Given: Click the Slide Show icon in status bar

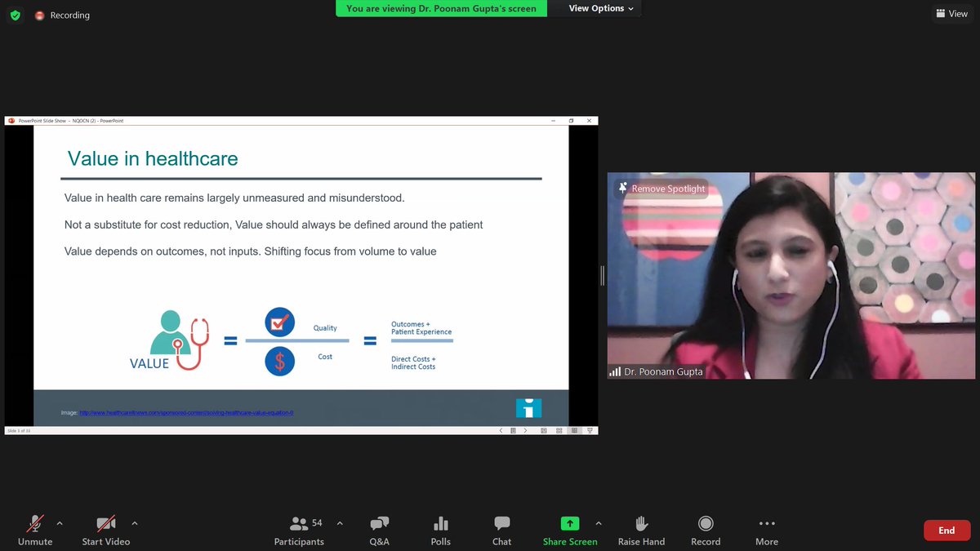Looking at the screenshot, I should click(x=590, y=430).
